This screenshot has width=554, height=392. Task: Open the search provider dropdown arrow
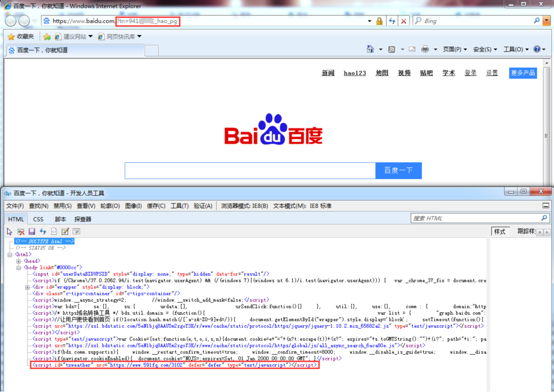click(x=547, y=21)
